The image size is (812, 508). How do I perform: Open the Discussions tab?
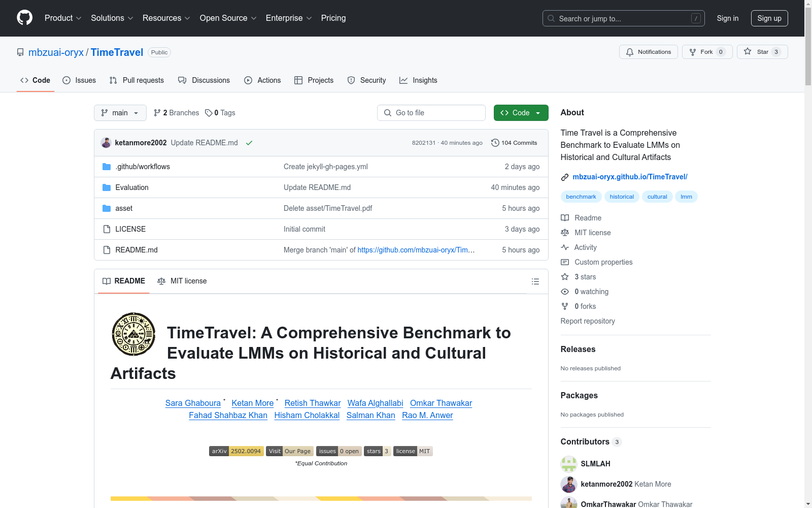click(x=204, y=80)
